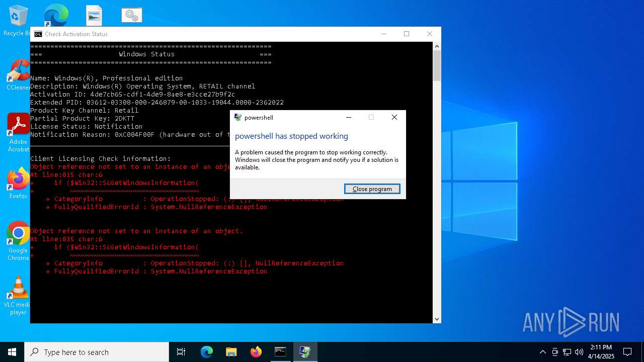Click the tray icon beside network icon
Image resolution: width=644 pixels, height=362 pixels.
pos(555,352)
